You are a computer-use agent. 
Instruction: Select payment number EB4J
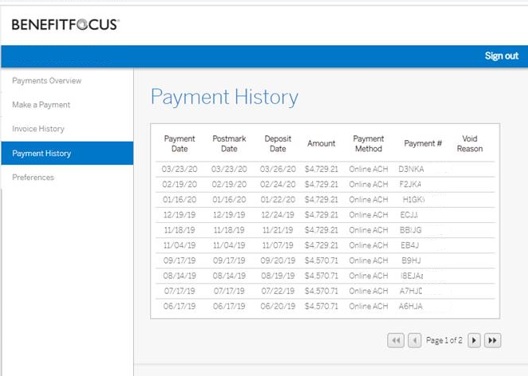click(x=410, y=245)
